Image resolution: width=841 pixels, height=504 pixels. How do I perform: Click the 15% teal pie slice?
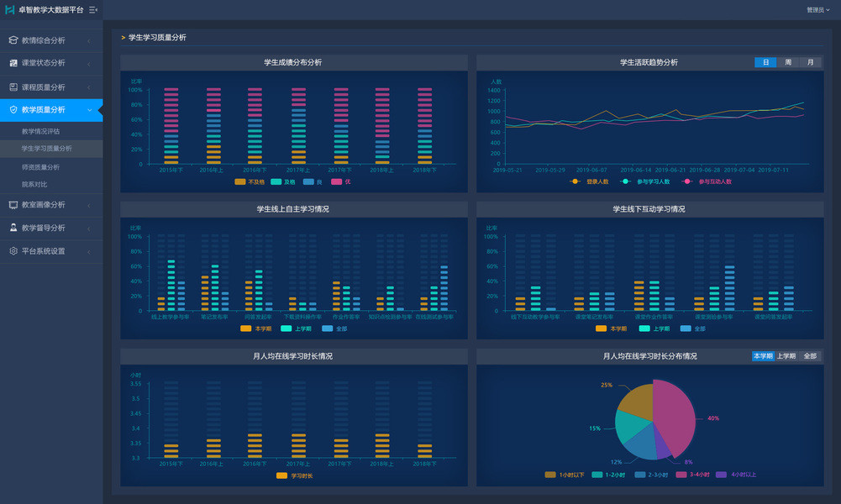tap(631, 426)
